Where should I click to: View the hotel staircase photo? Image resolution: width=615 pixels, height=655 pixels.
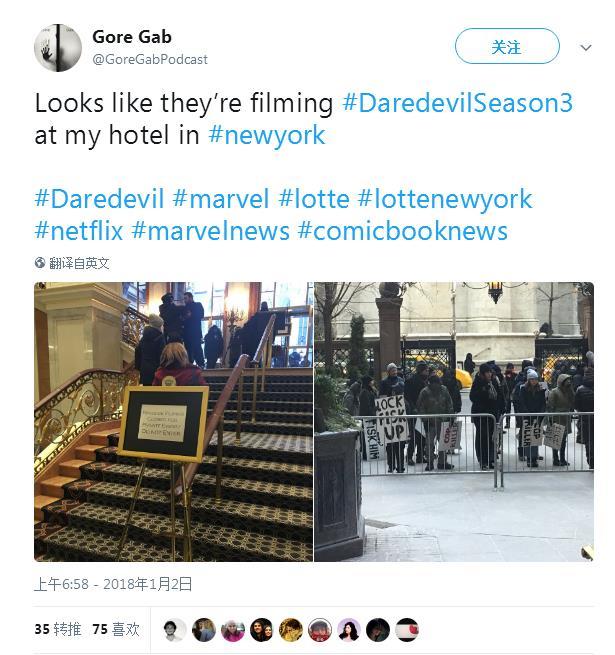click(x=173, y=421)
